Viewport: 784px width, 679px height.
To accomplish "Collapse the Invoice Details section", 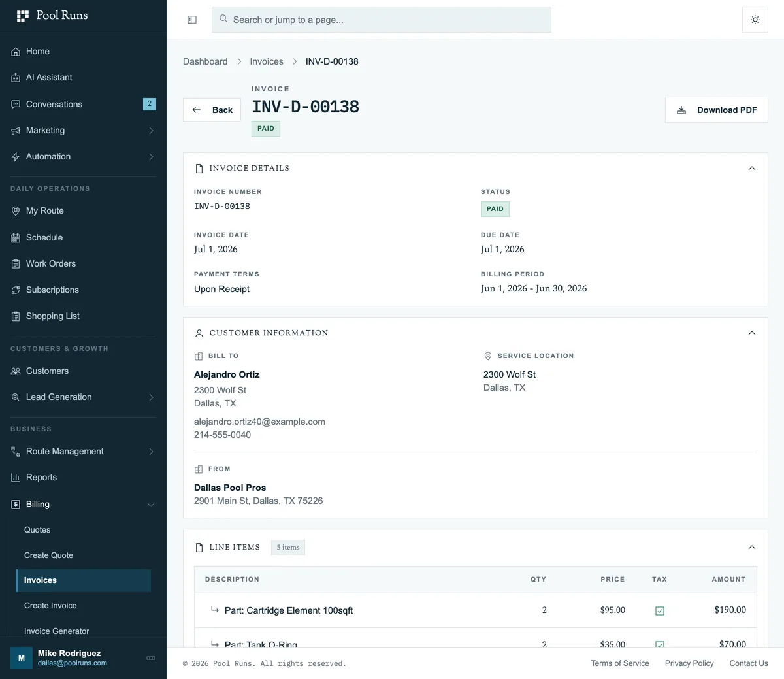I will pos(752,169).
